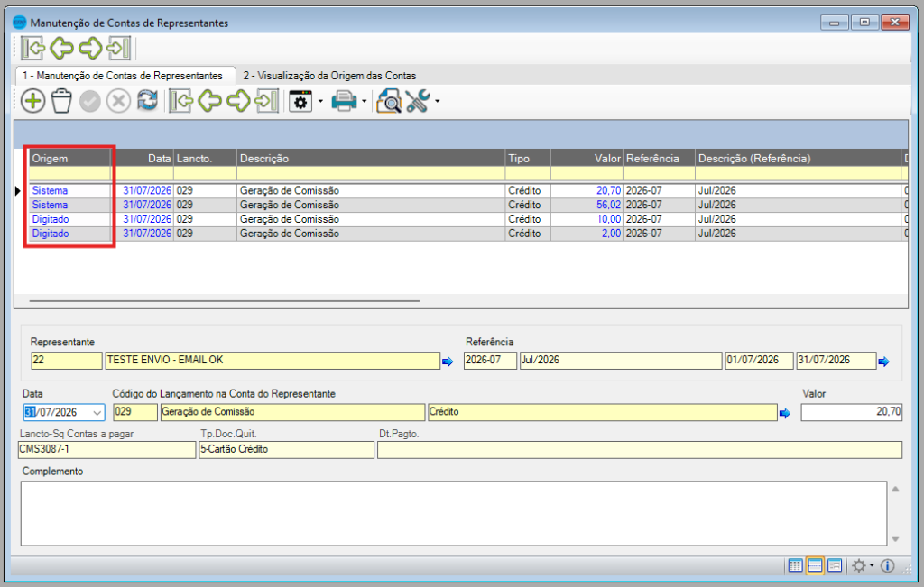Click the TESTE ENVIO - EMAIL OK field
This screenshot has width=924, height=587.
pos(273,361)
